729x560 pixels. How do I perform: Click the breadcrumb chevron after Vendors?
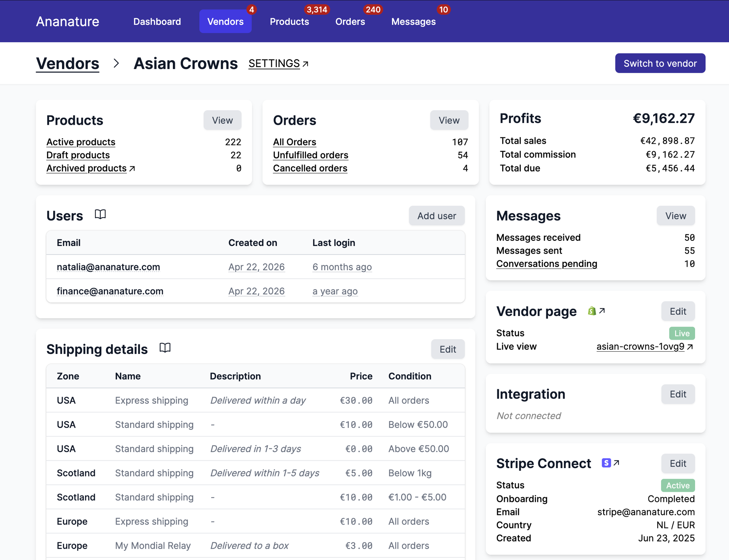(116, 63)
